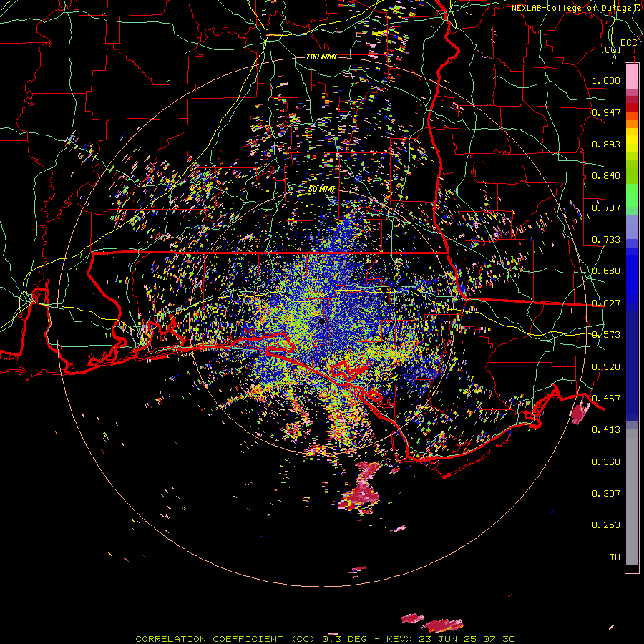Click the KEVX station identifier in the caption

(399, 639)
